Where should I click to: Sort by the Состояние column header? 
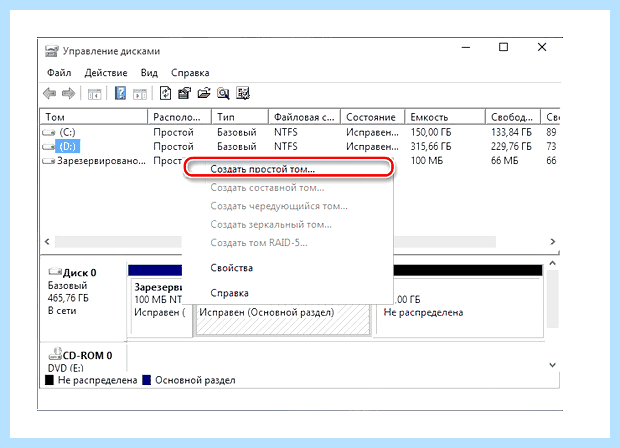tap(373, 117)
